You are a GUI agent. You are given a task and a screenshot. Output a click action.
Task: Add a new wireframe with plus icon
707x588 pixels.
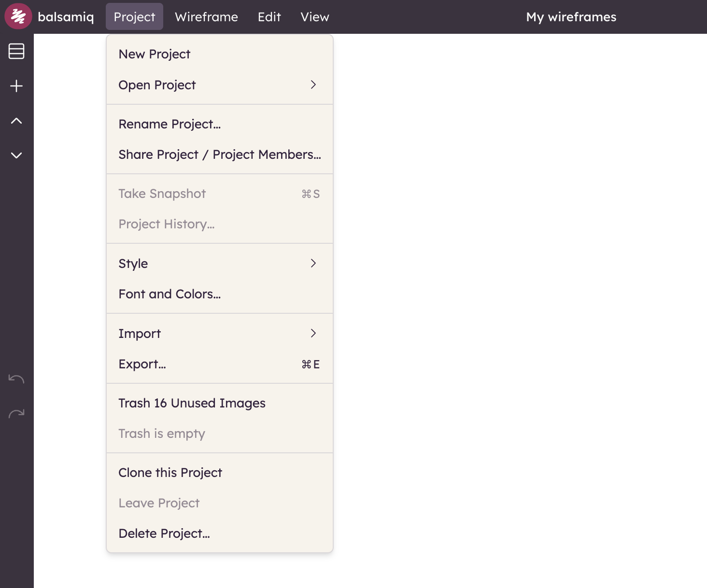point(16,86)
